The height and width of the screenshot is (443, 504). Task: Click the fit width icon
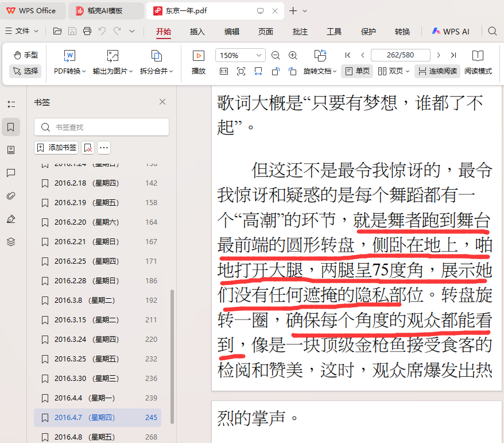click(258, 71)
